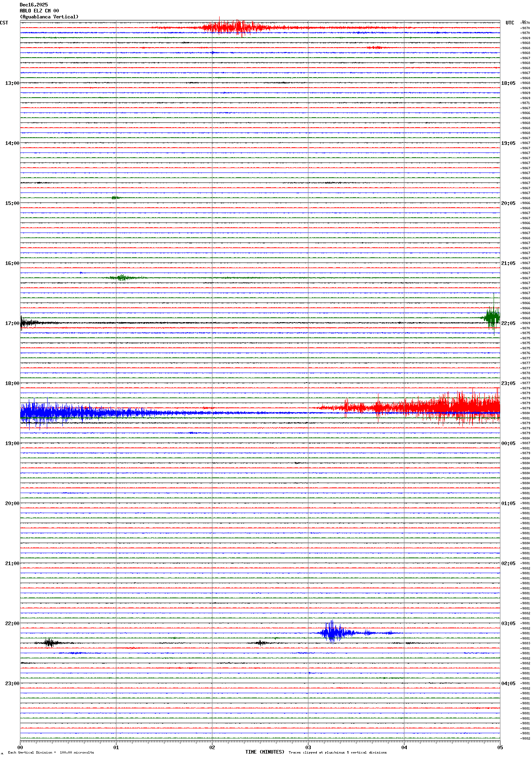Select the 17:00 CST time marker
Viewport: 532px width, 758px height.
click(x=12, y=323)
